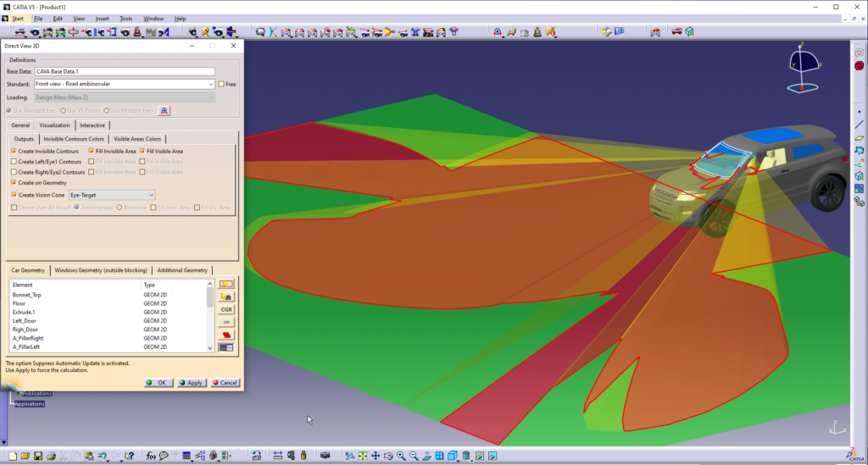Viewport: 868px width, 465px height.
Task: Toggle Create on Geometry checkbox
Action: tap(14, 182)
